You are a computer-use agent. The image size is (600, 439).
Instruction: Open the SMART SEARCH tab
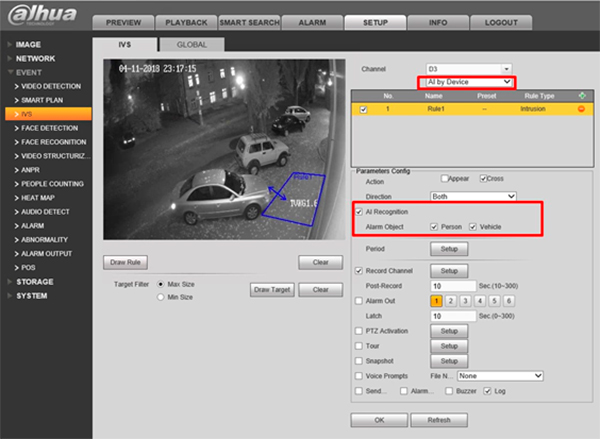point(249,23)
